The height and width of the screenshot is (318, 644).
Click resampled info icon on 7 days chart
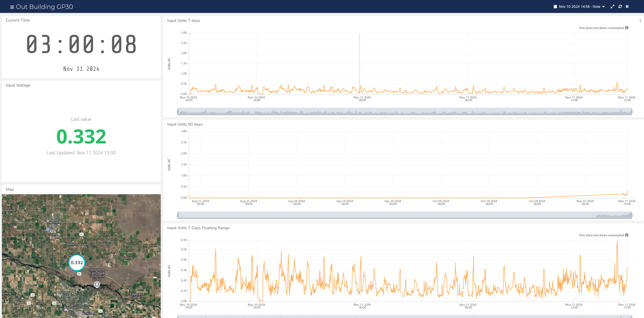pyautogui.click(x=627, y=28)
